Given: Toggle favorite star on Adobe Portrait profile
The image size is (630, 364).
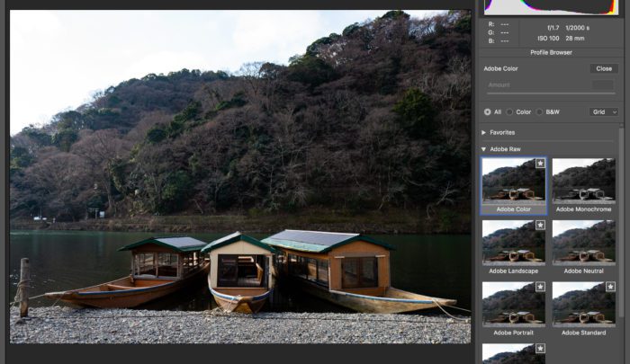Looking at the screenshot, I should click(540, 287).
